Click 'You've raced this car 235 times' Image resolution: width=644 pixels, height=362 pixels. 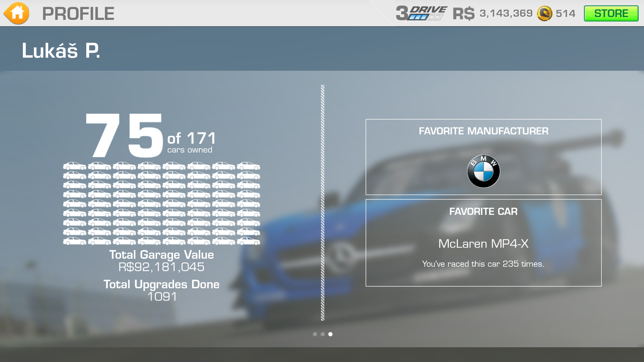(483, 264)
